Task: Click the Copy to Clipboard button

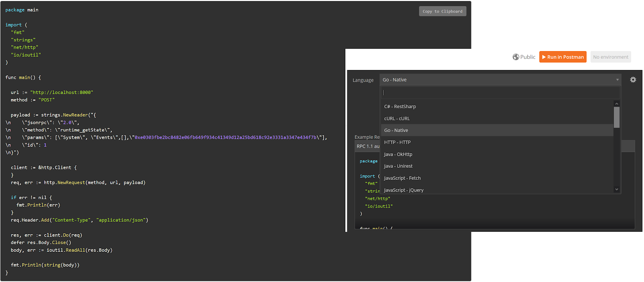Action: tap(442, 11)
